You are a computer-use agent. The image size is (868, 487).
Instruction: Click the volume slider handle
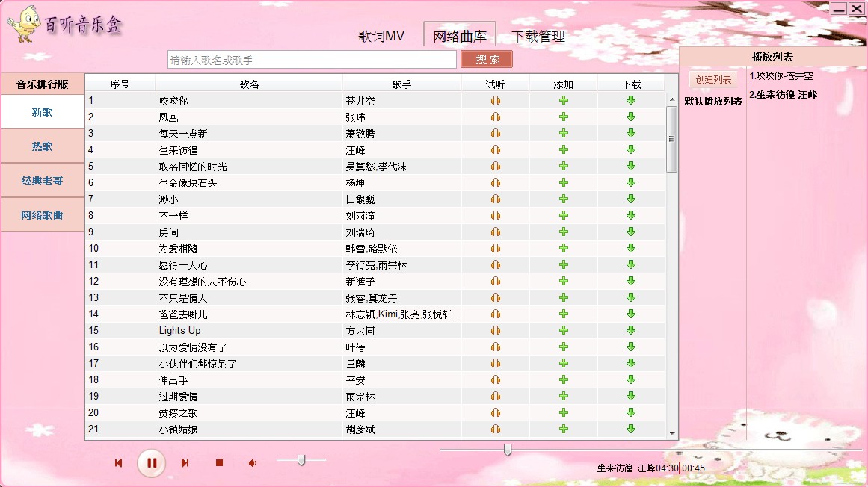click(301, 459)
